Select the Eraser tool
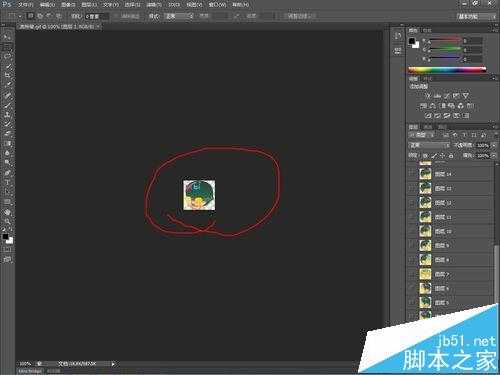The image size is (500, 375). pyautogui.click(x=7, y=134)
